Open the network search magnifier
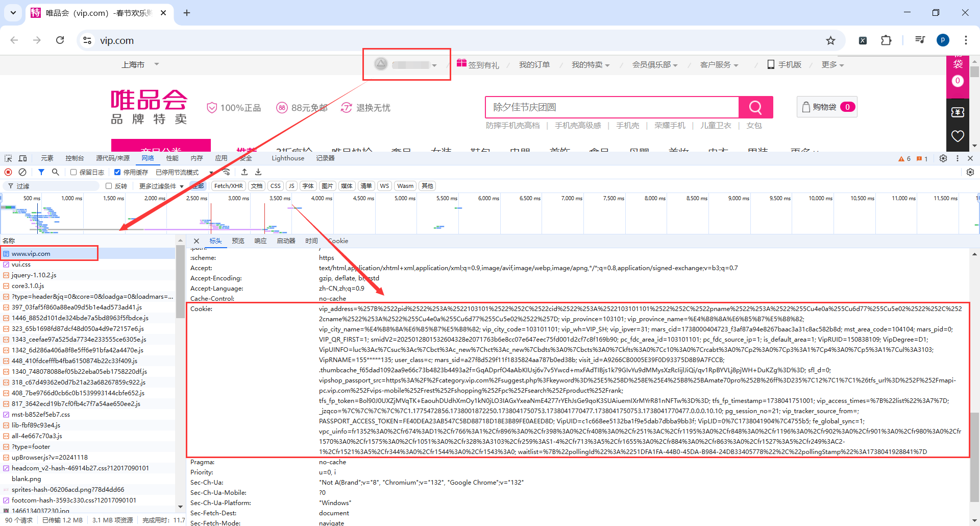The width and height of the screenshot is (980, 526). (x=56, y=172)
